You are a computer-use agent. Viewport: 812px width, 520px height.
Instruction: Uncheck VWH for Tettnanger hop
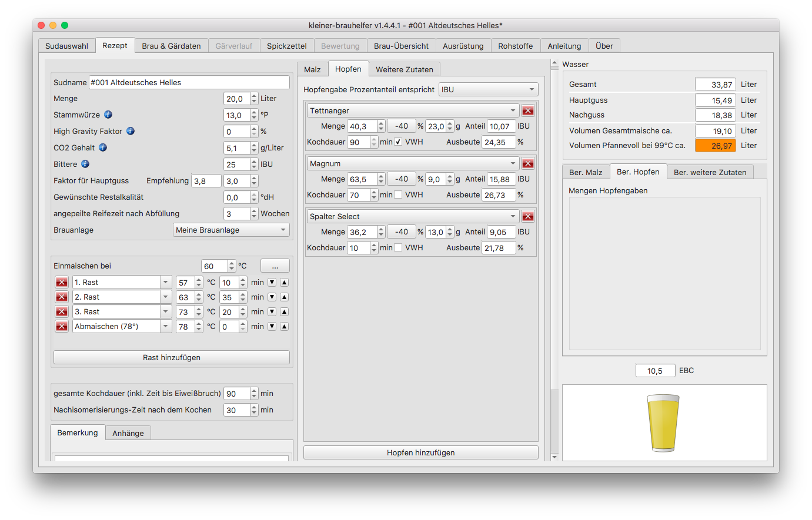point(399,142)
